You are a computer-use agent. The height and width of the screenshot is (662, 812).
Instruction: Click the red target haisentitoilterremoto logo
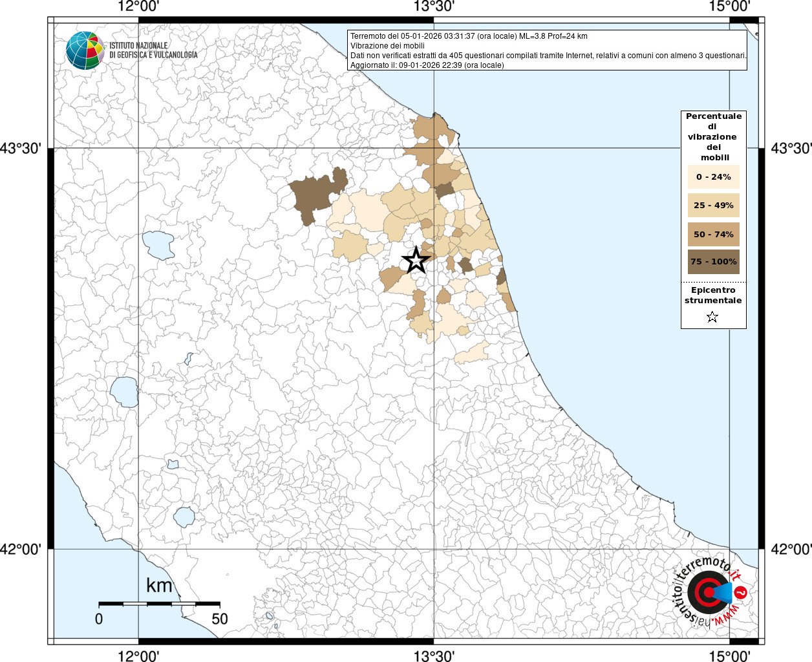[x=707, y=592]
